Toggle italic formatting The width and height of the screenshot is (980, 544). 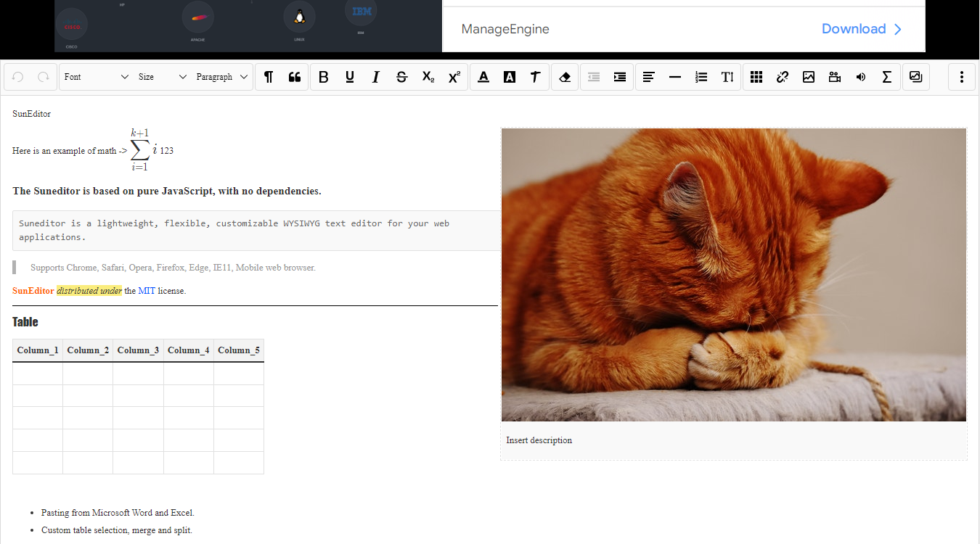[376, 77]
